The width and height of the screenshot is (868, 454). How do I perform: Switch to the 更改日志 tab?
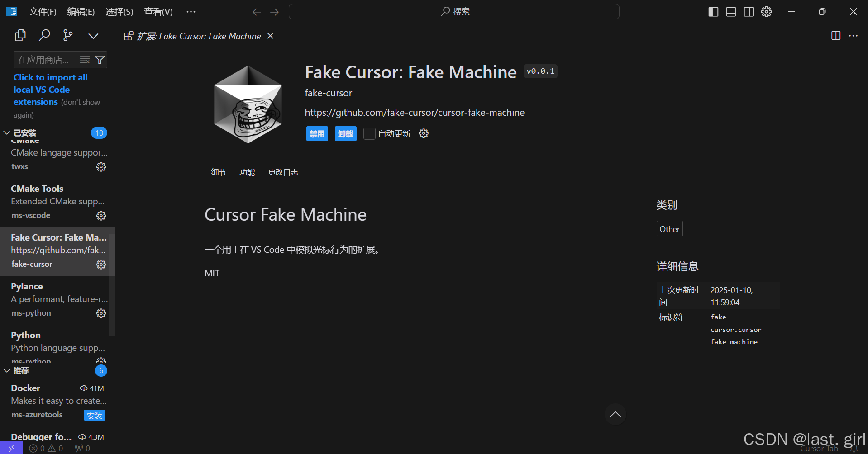(x=283, y=172)
